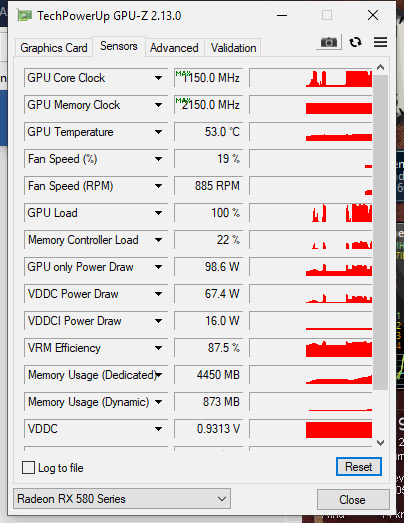Click the VDDC voltage history graph
404x523 pixels.
[311, 429]
